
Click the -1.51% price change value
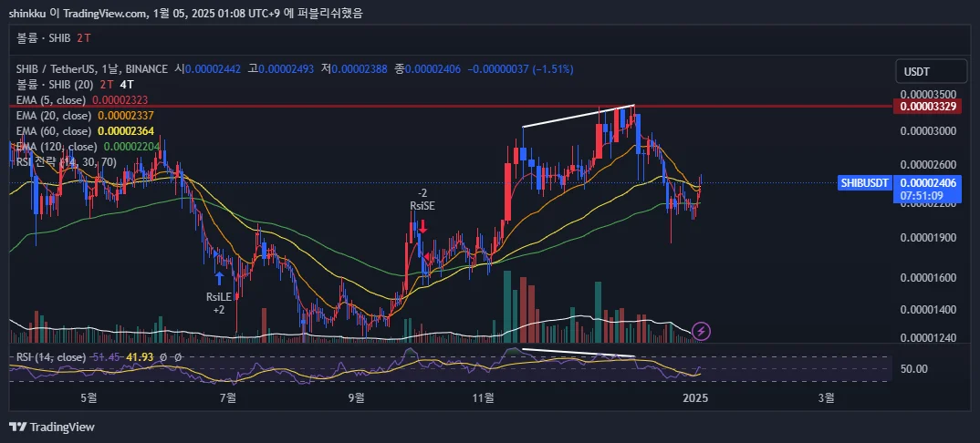552,69
